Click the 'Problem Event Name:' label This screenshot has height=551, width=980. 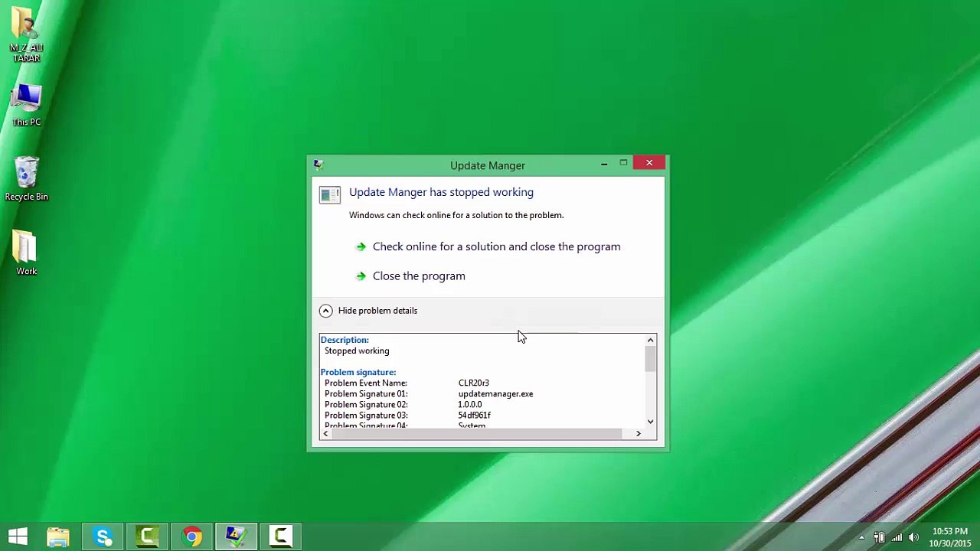(366, 383)
